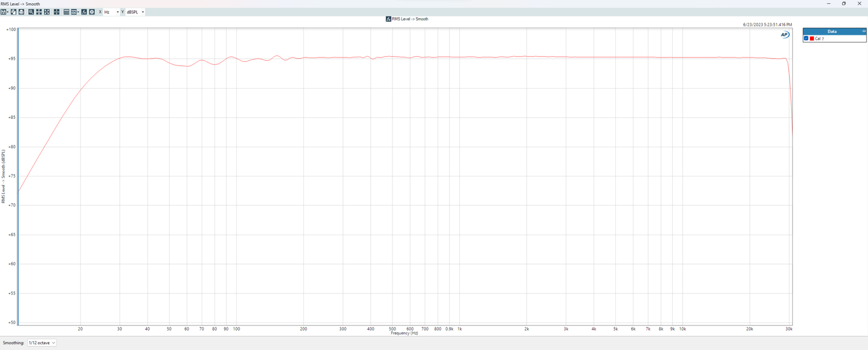Click the graph display style icon
868x350 pixels.
(74, 12)
